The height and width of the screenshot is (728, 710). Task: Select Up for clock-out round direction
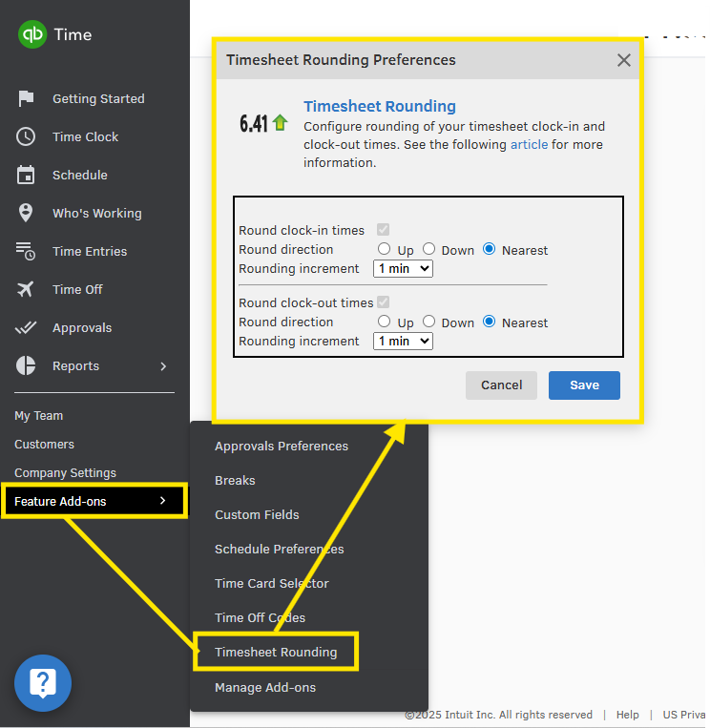point(384,322)
